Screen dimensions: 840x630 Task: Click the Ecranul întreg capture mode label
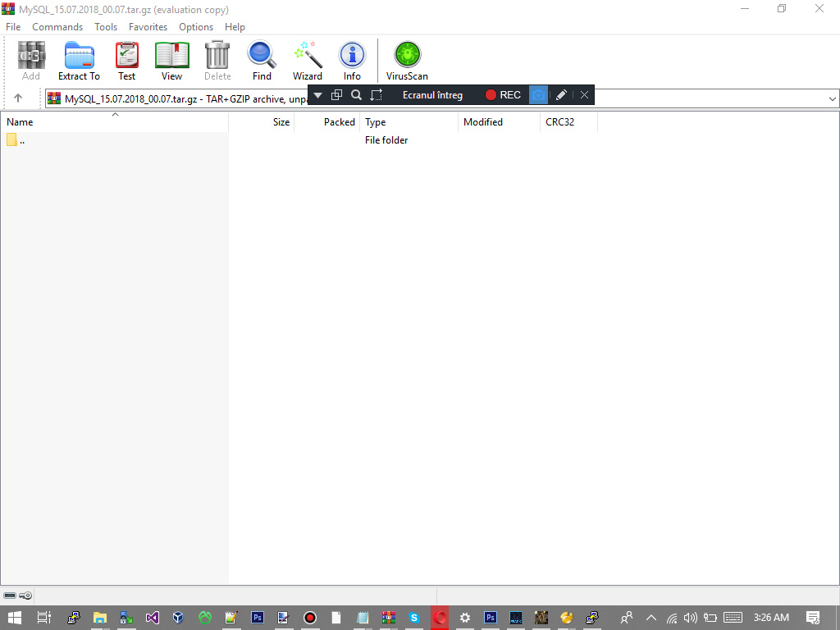(x=432, y=95)
